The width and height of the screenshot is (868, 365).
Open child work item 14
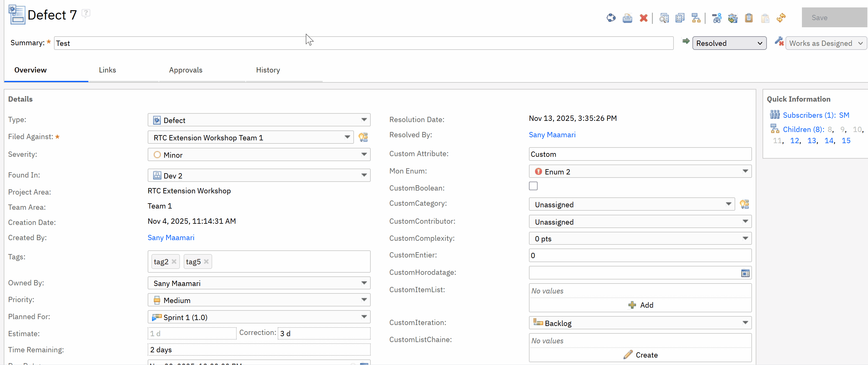(x=829, y=141)
